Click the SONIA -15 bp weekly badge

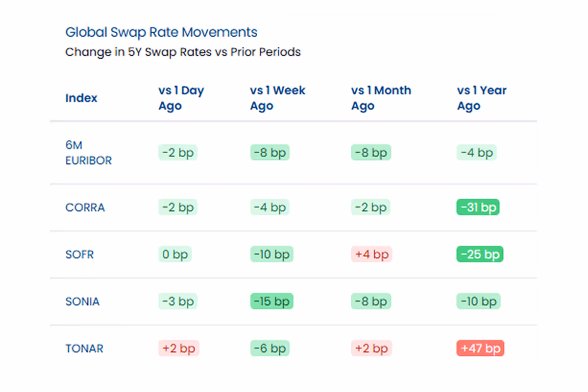pyautogui.click(x=271, y=301)
